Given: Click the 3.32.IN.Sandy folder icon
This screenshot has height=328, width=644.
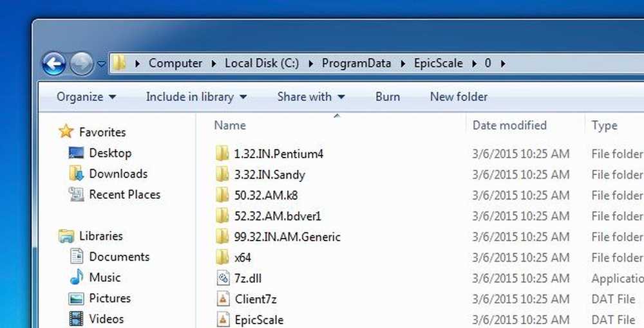Looking at the screenshot, I should [x=222, y=174].
